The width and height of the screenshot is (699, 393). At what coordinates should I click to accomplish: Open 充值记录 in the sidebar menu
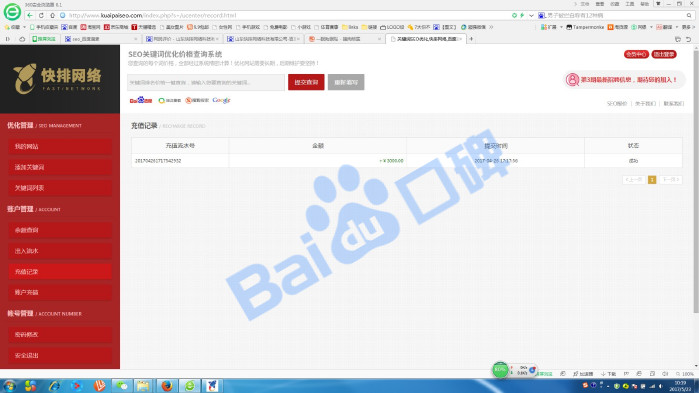pos(60,271)
